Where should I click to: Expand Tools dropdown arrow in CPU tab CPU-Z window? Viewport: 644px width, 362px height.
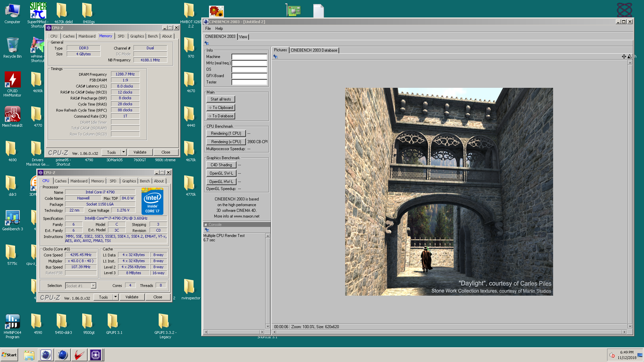point(115,297)
